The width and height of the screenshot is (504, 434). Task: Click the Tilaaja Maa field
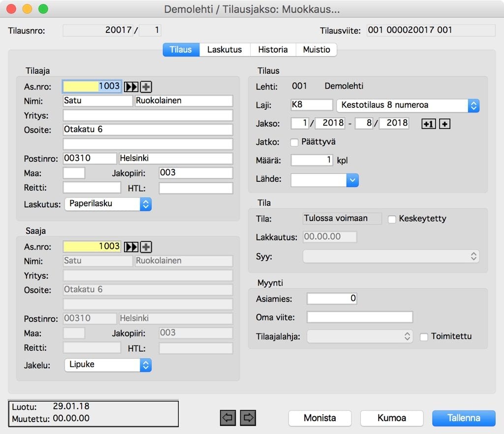coord(74,173)
